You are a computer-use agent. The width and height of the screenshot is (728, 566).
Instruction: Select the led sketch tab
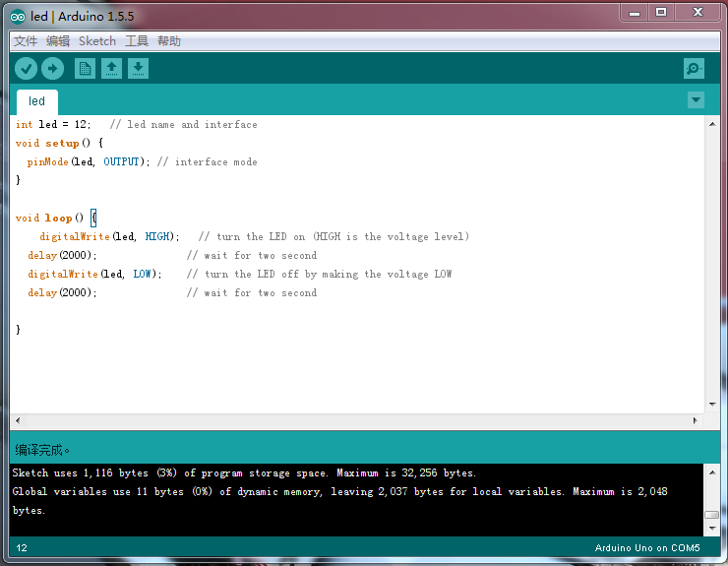pos(37,101)
